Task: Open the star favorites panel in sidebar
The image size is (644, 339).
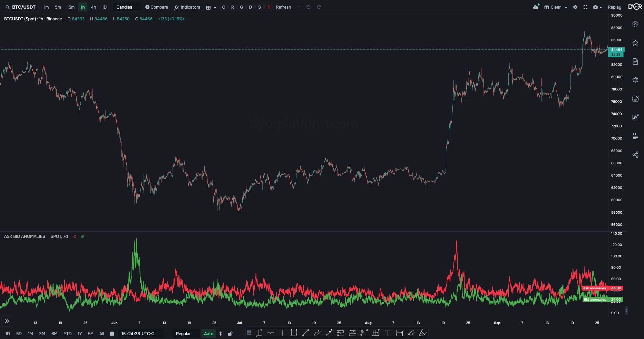Action: tap(635, 43)
